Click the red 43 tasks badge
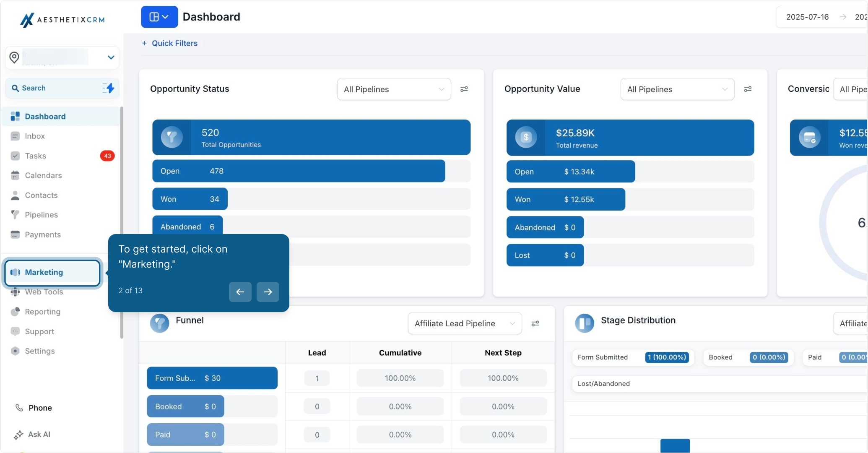The height and width of the screenshot is (453, 868). pyautogui.click(x=107, y=156)
